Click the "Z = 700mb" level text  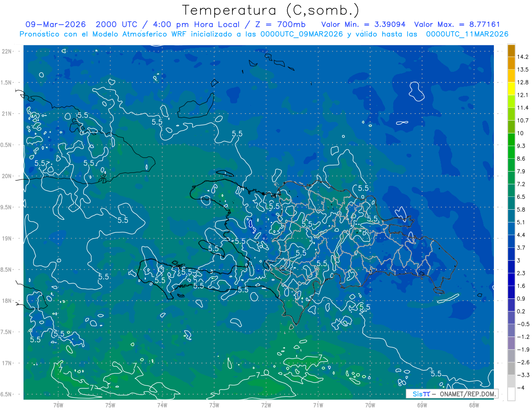click(280, 24)
